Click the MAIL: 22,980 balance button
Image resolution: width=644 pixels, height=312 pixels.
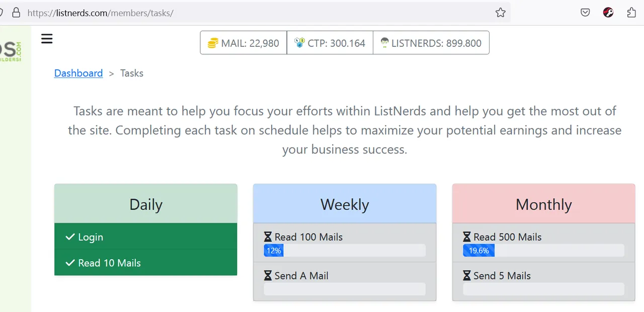(x=244, y=43)
